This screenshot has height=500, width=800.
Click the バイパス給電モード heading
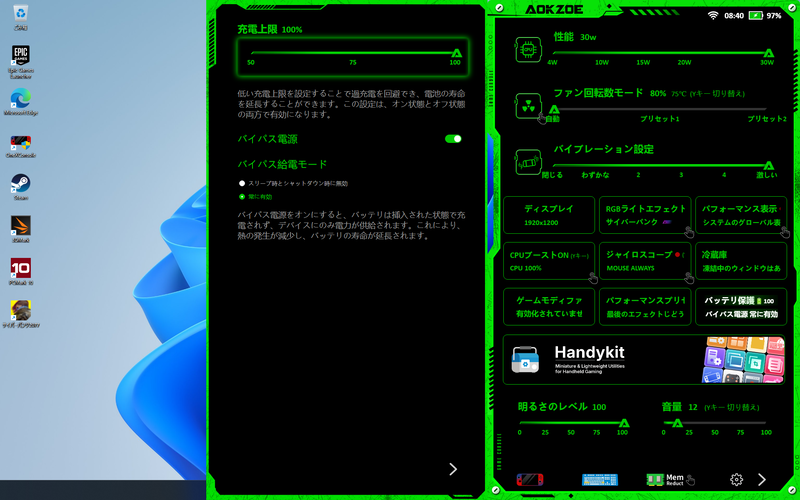tap(282, 164)
